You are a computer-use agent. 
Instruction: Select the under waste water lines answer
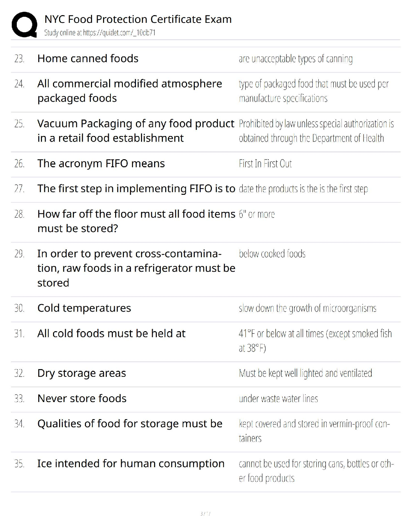[x=278, y=399]
